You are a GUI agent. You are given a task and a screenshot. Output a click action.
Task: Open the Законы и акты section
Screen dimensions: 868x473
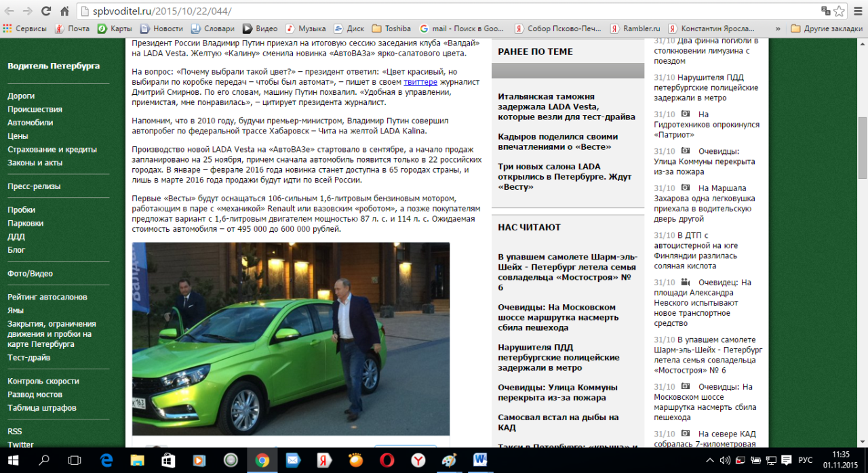[35, 163]
